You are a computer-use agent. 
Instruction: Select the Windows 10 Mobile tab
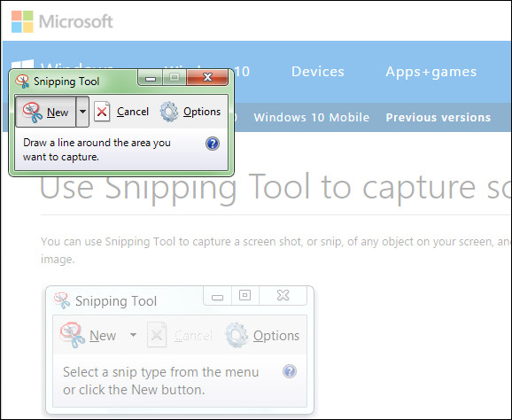(x=312, y=117)
